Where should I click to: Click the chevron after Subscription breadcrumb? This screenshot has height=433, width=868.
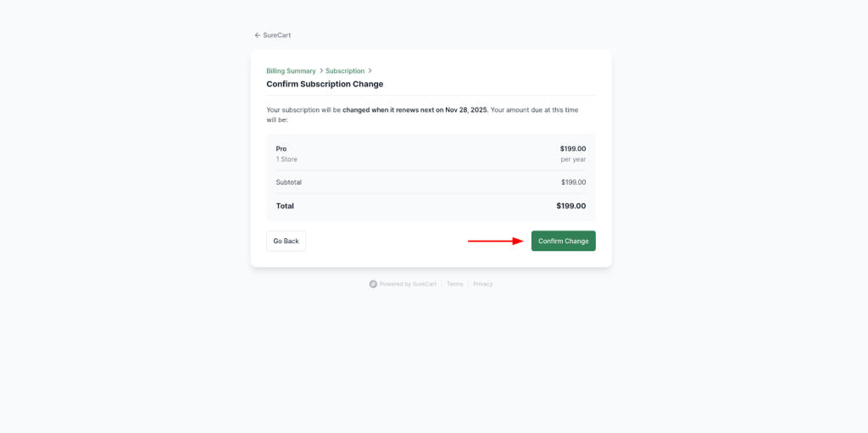[x=370, y=71]
